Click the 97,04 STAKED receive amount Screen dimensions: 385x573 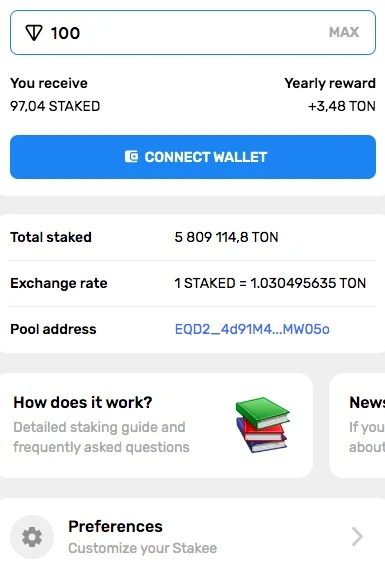pyautogui.click(x=55, y=106)
